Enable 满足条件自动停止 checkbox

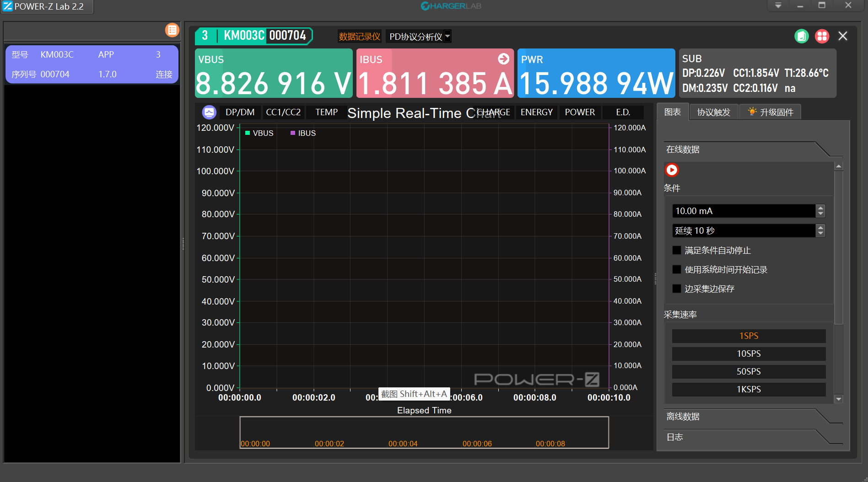677,250
